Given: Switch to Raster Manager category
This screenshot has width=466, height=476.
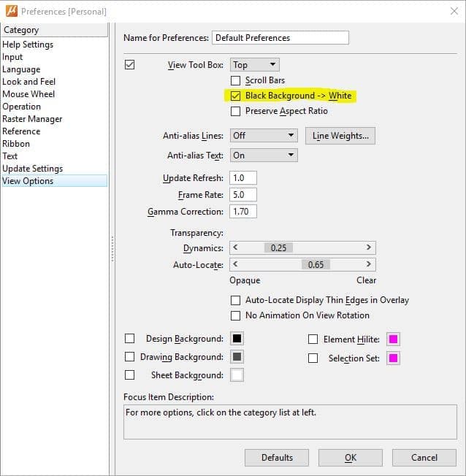Looking at the screenshot, I should 32,119.
